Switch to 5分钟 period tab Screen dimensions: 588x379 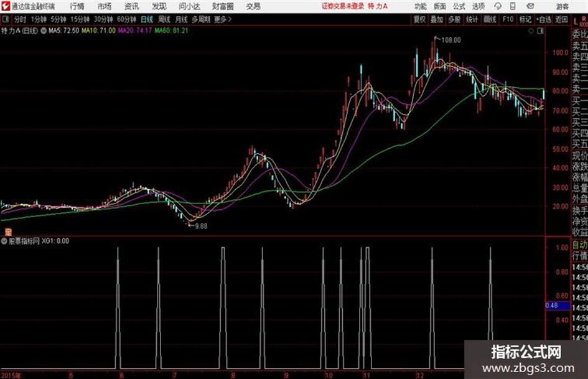pyautogui.click(x=58, y=19)
